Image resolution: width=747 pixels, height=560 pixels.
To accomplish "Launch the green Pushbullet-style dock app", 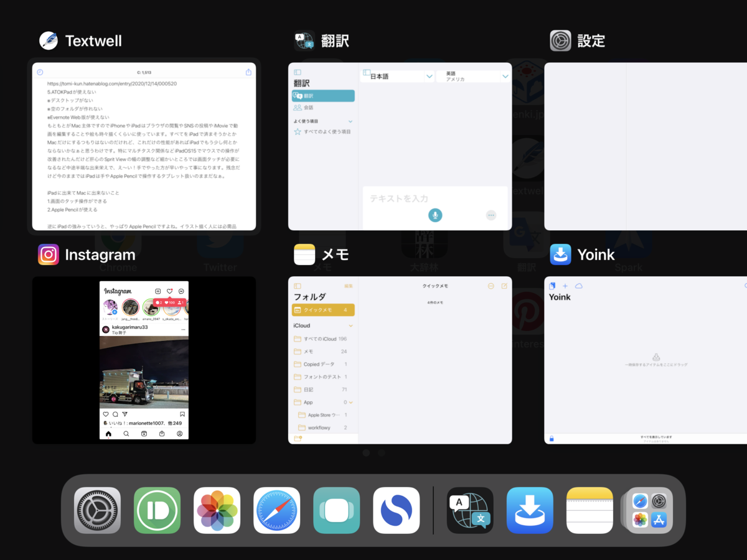I will coord(157,510).
